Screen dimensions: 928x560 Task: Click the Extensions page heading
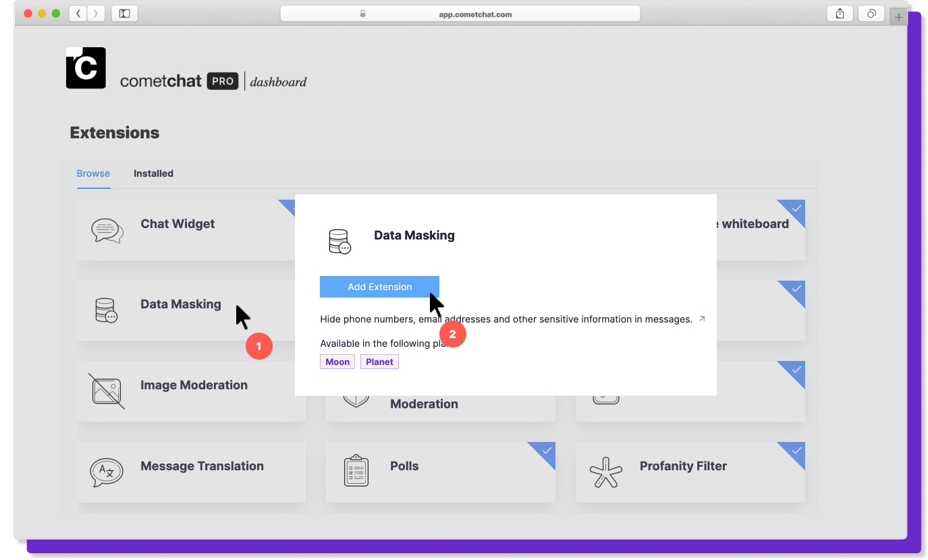115,133
